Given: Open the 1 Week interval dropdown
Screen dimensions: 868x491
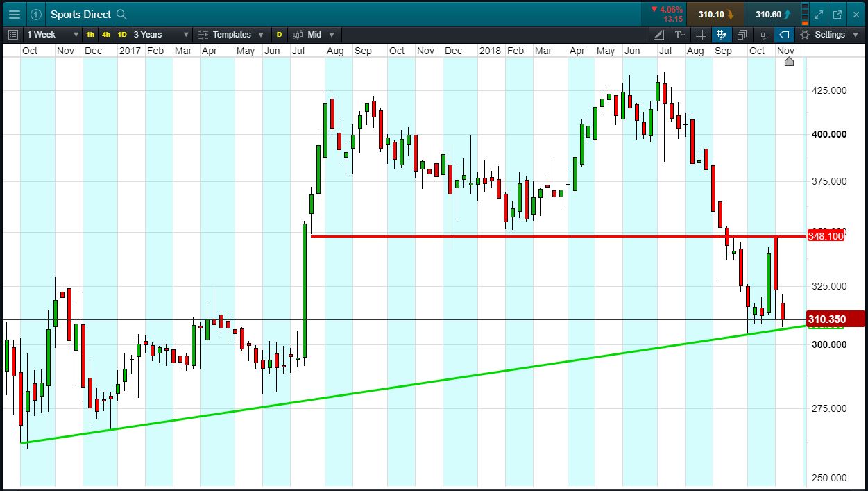Looking at the screenshot, I should click(53, 35).
